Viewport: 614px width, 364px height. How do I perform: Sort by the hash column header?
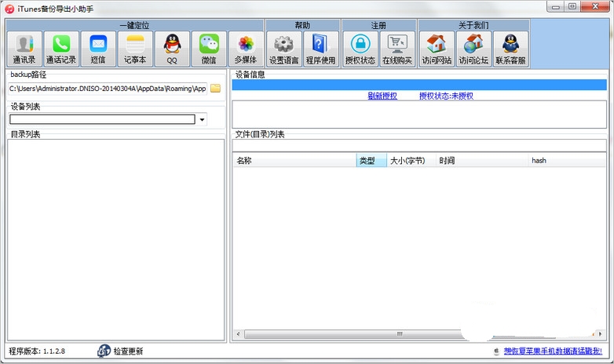[x=567, y=161]
